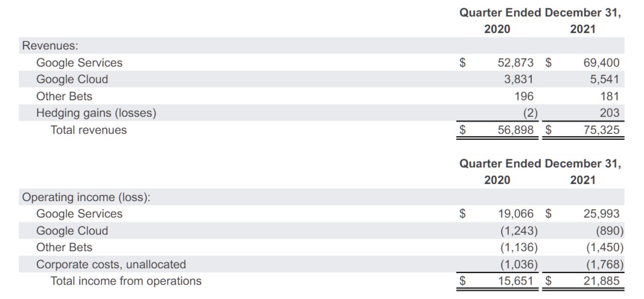Click the Total revenues row label
Viewport: 644px width, 299px height.
pos(88,130)
